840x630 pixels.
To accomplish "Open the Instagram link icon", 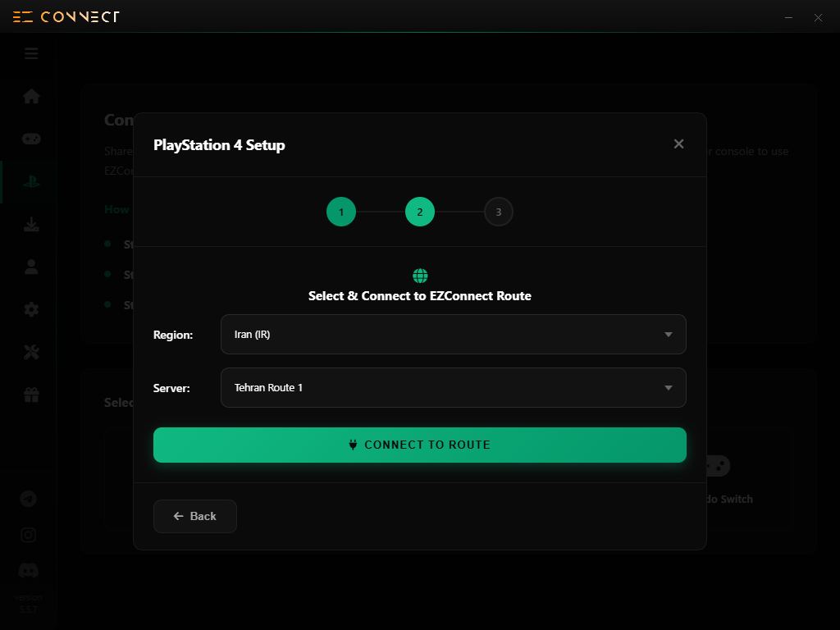I will (29, 535).
